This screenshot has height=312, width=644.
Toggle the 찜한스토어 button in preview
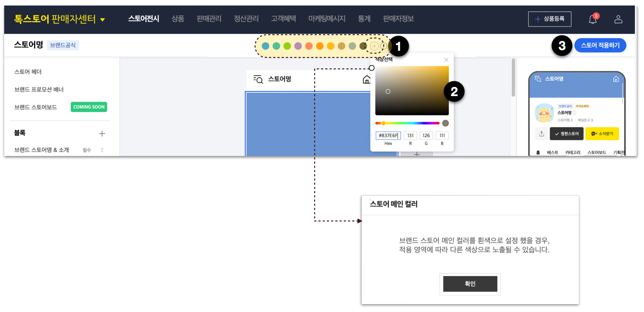pos(566,134)
